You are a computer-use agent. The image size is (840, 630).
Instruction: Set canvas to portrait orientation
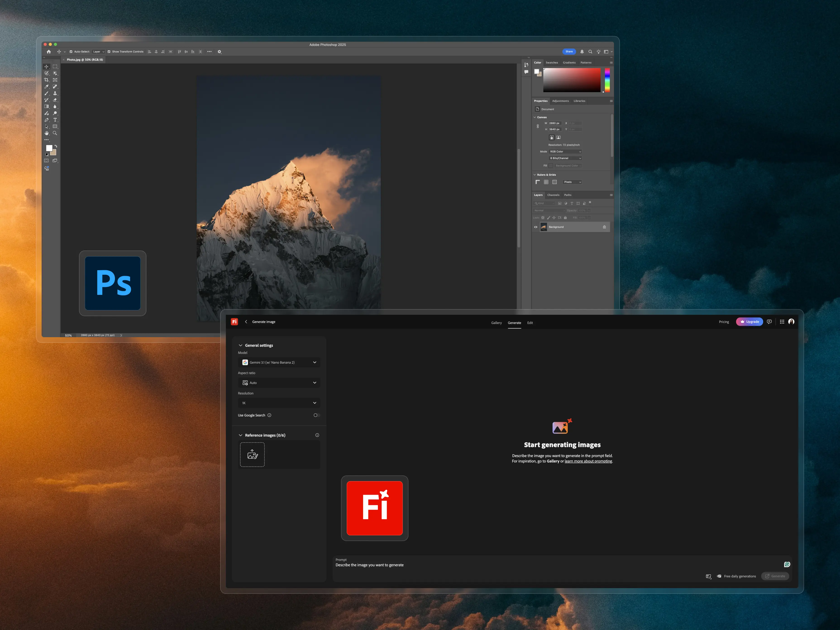point(552,137)
